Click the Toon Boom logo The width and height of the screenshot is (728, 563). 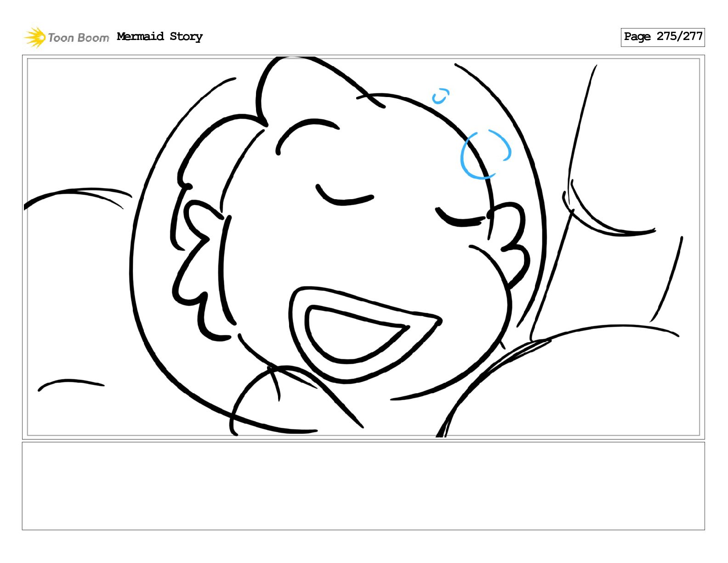(67, 37)
